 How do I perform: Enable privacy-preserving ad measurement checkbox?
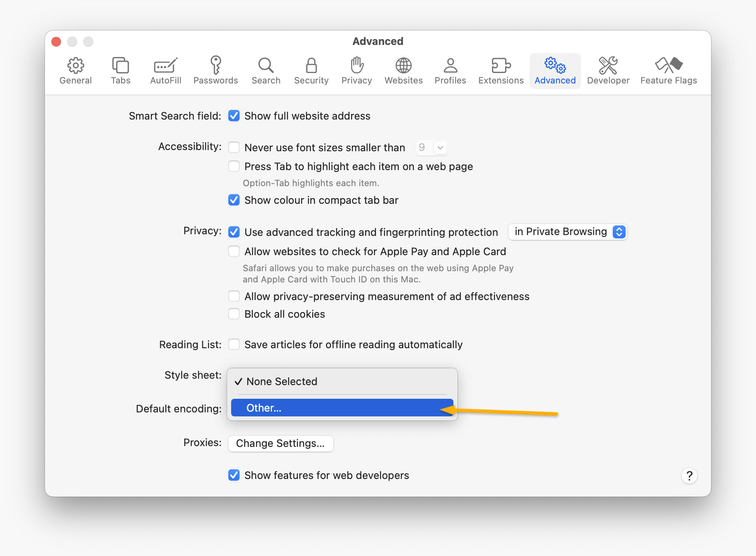click(234, 296)
